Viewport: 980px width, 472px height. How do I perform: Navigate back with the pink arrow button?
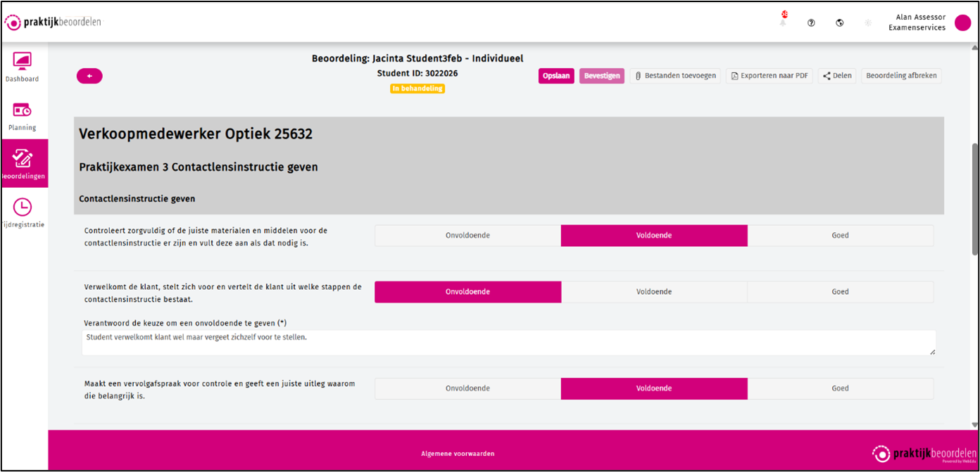pos(89,75)
